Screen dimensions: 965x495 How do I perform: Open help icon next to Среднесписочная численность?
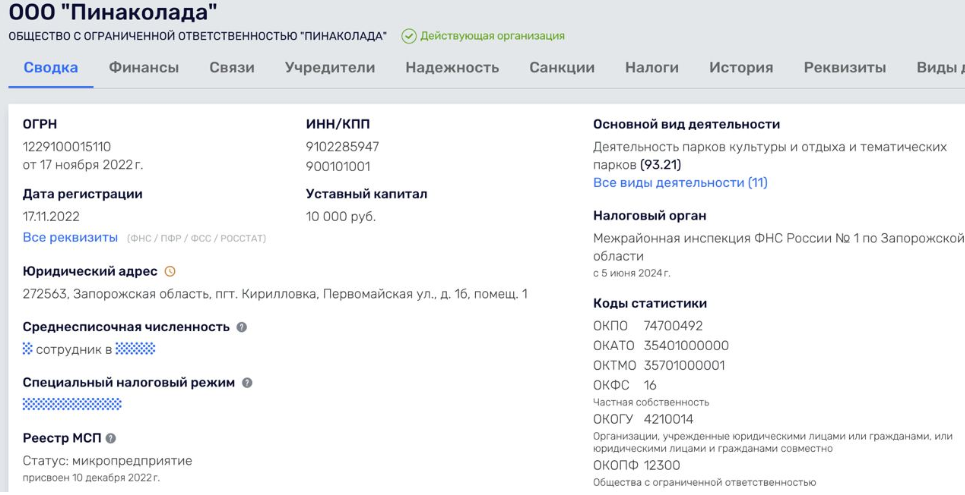pos(242,327)
